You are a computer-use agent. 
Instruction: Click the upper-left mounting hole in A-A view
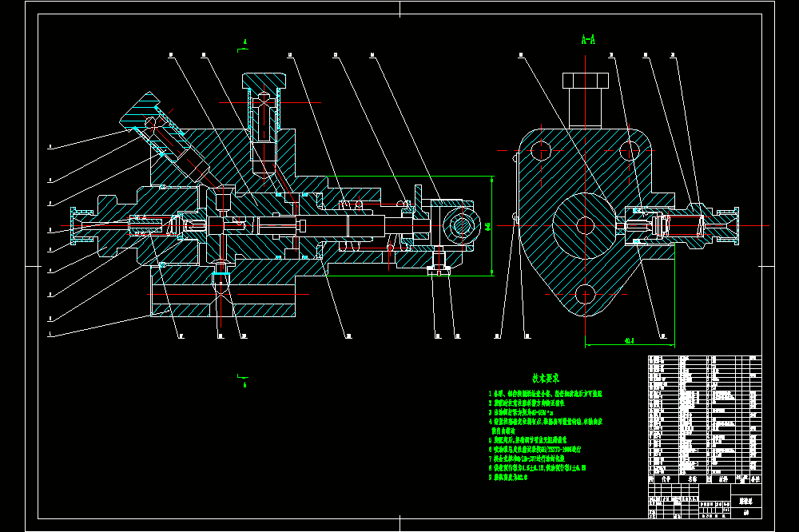tap(541, 150)
